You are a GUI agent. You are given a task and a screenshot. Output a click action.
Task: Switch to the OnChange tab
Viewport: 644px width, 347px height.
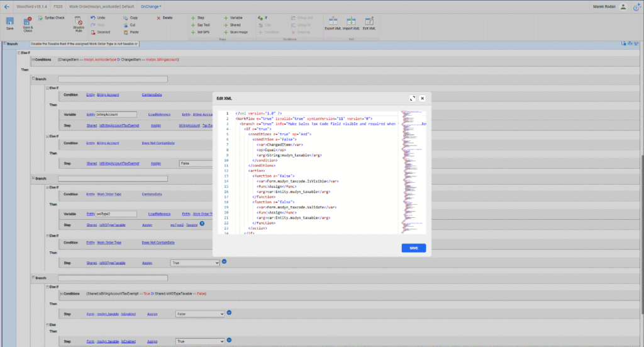[x=150, y=6]
